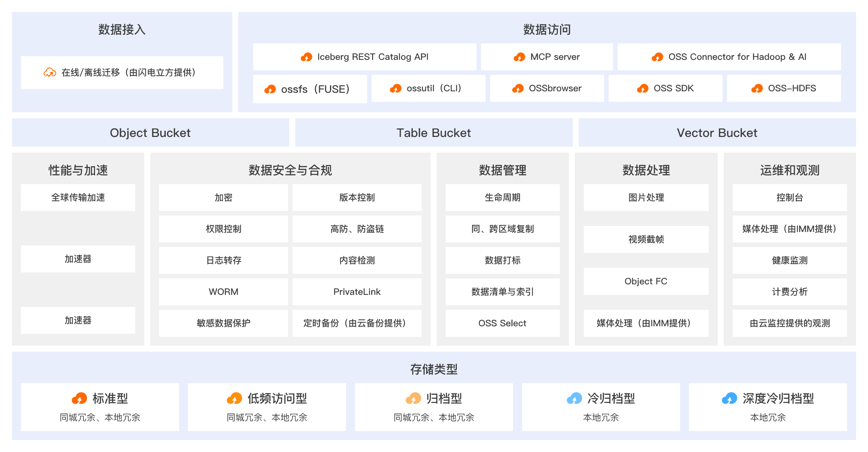
Task: Click the OSS Connector for Hadoop & AI icon
Action: click(x=657, y=57)
